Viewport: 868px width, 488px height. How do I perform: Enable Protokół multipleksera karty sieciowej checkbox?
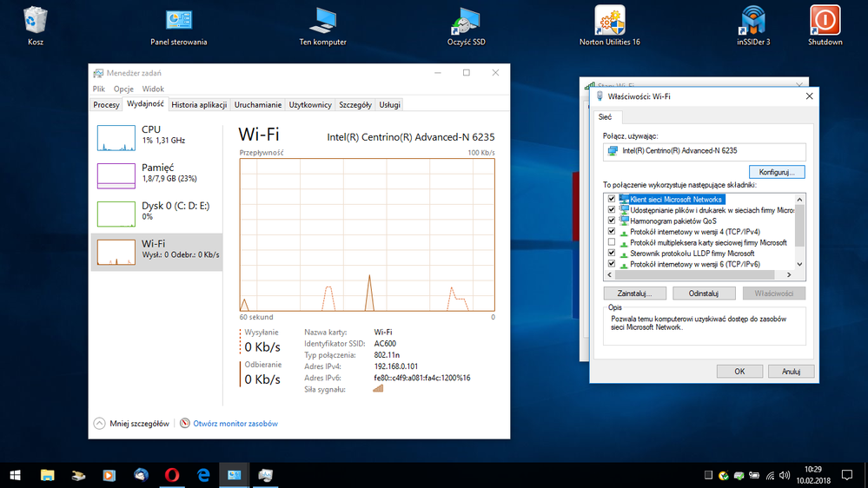point(612,243)
